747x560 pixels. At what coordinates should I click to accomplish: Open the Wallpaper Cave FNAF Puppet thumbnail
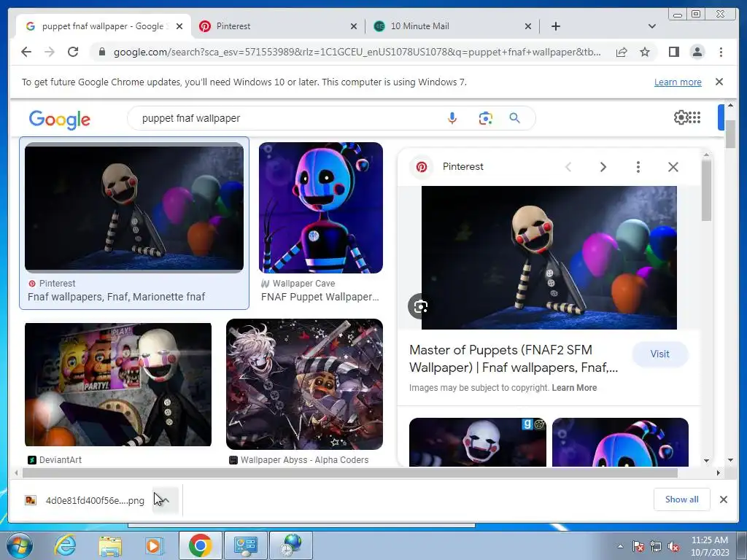pyautogui.click(x=321, y=208)
